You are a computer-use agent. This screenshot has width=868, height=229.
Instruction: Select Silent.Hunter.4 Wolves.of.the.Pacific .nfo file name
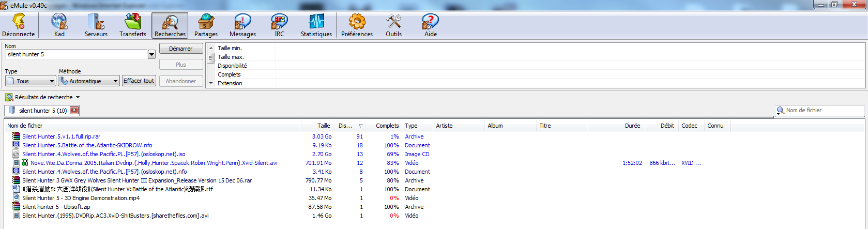tap(104, 172)
